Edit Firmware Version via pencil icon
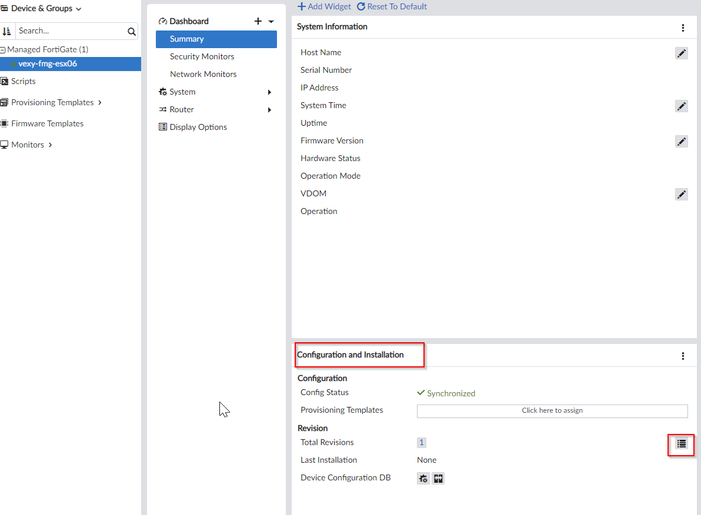 (681, 142)
